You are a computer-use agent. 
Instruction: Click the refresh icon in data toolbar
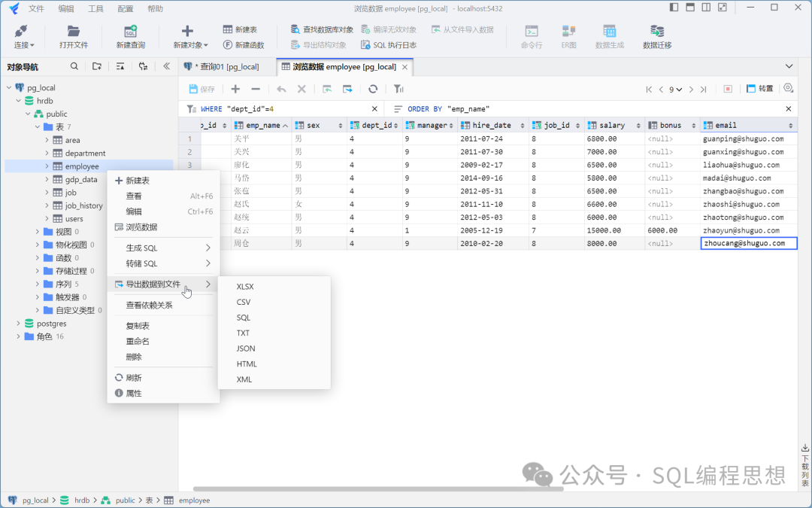(372, 89)
